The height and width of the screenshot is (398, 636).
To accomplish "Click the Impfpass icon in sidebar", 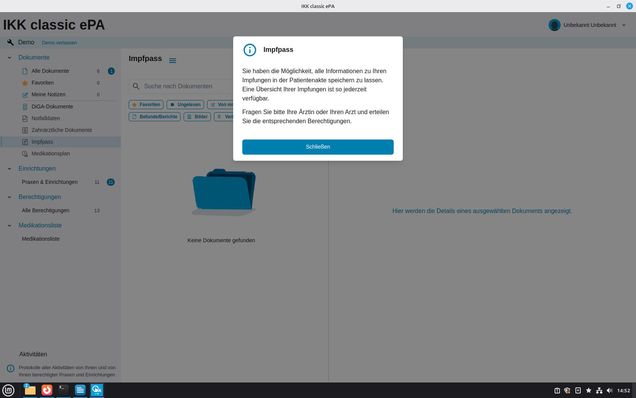I will pos(25,142).
